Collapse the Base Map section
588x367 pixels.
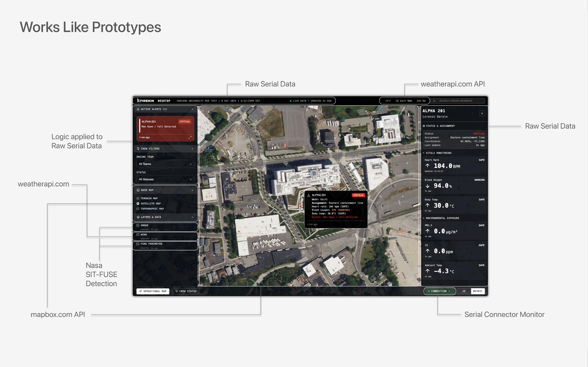coord(192,190)
